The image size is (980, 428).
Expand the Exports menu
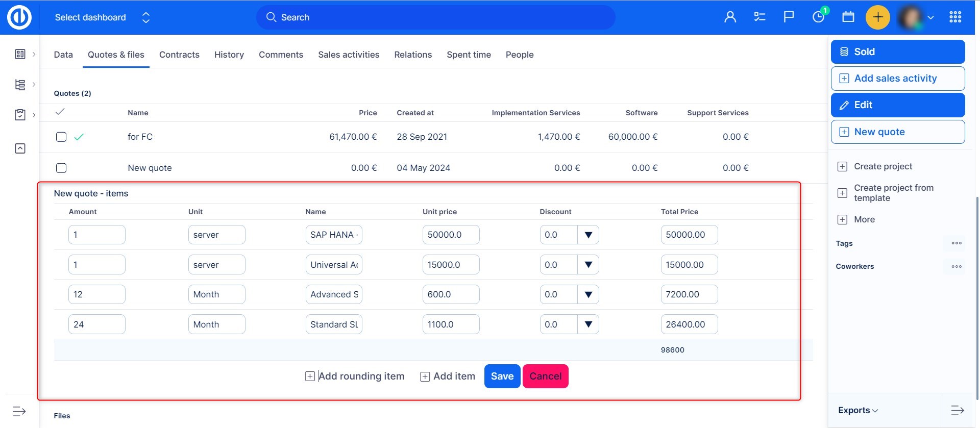(x=857, y=410)
